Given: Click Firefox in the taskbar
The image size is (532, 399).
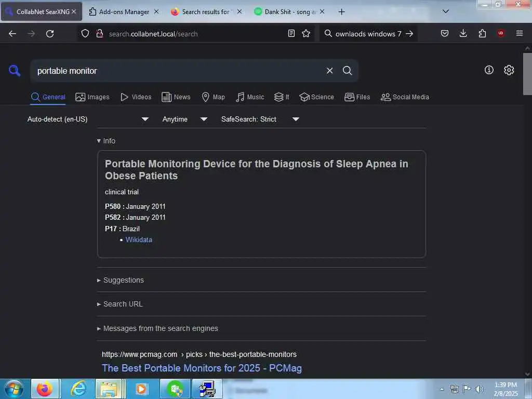Looking at the screenshot, I should (45, 389).
